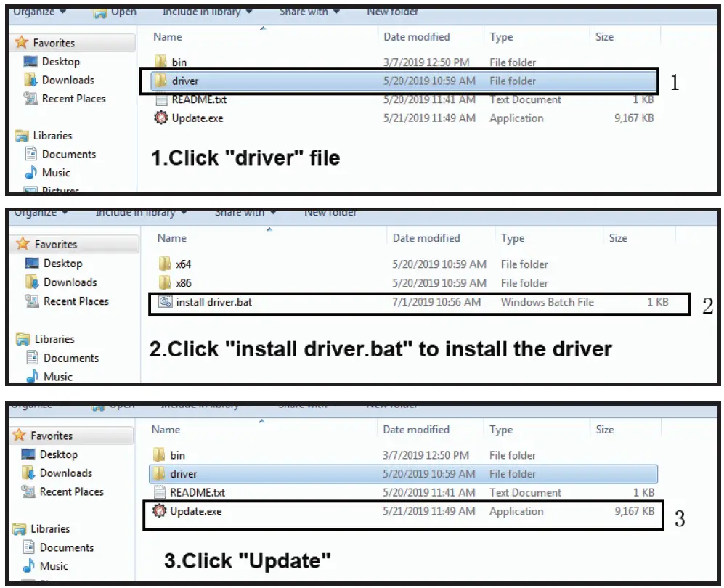Screen dimensions: 724x588
Task: Click Documents label in step 3 sidebar
Action: pos(67,547)
